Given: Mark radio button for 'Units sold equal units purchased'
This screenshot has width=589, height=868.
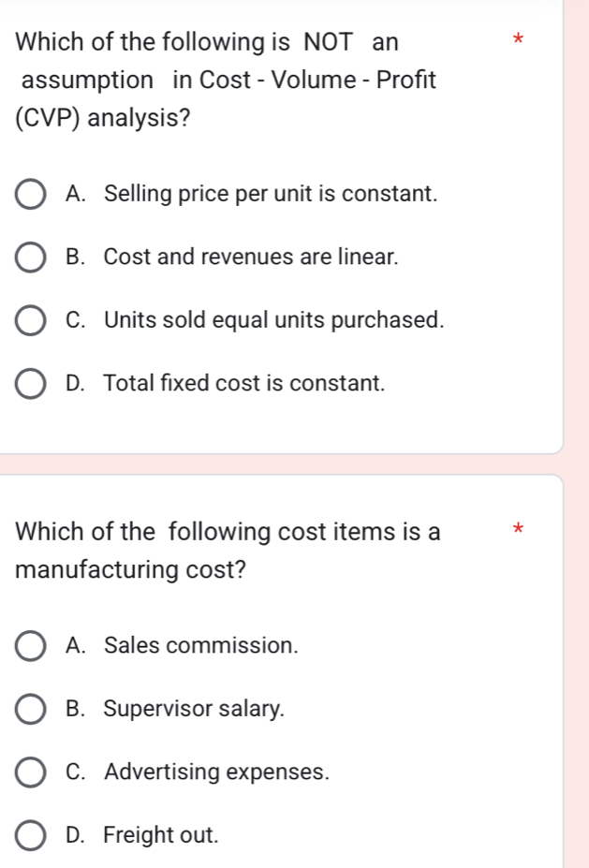Looking at the screenshot, I should tap(32, 320).
